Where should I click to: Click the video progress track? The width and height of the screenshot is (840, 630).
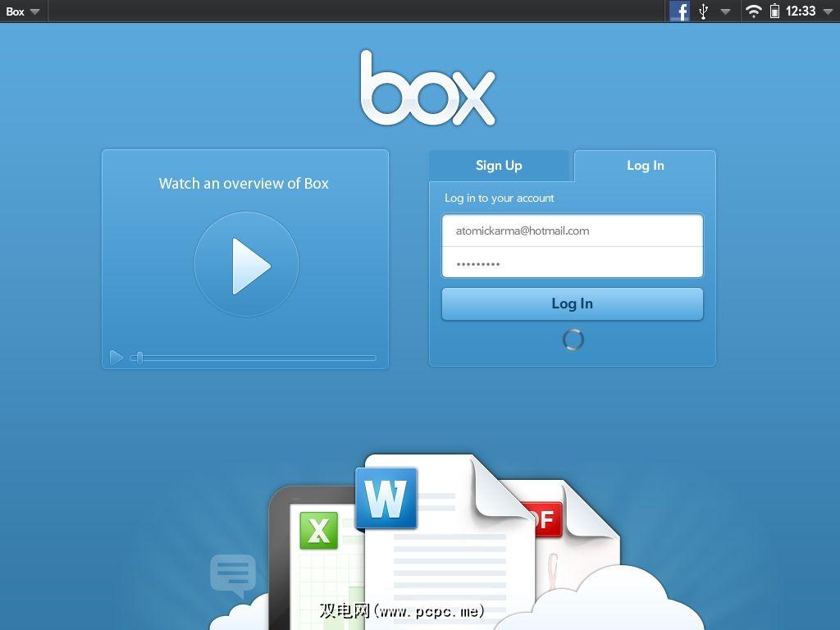point(253,358)
